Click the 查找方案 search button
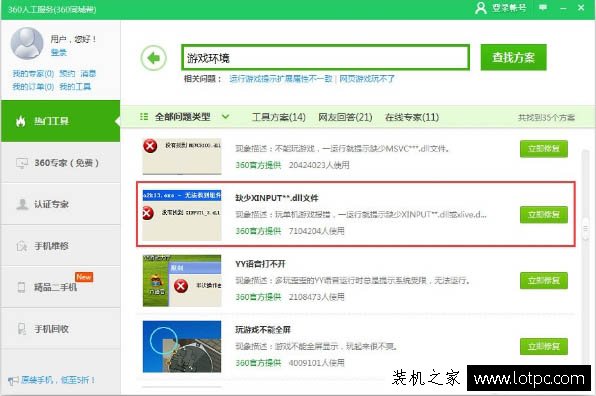The image size is (596, 396). (x=514, y=57)
